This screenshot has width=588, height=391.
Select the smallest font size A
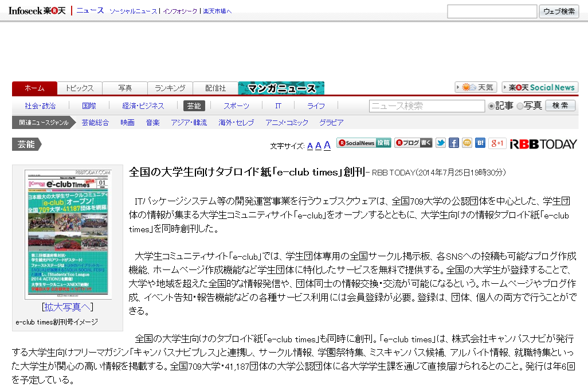pos(309,146)
